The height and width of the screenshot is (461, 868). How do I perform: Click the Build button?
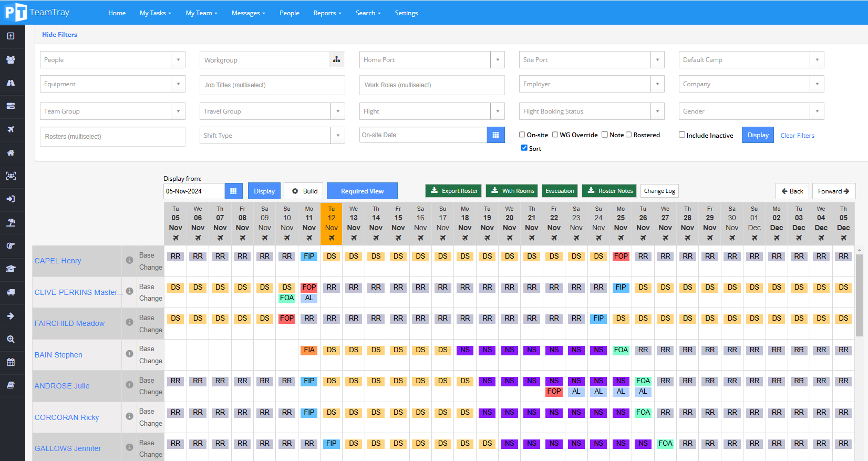(304, 191)
